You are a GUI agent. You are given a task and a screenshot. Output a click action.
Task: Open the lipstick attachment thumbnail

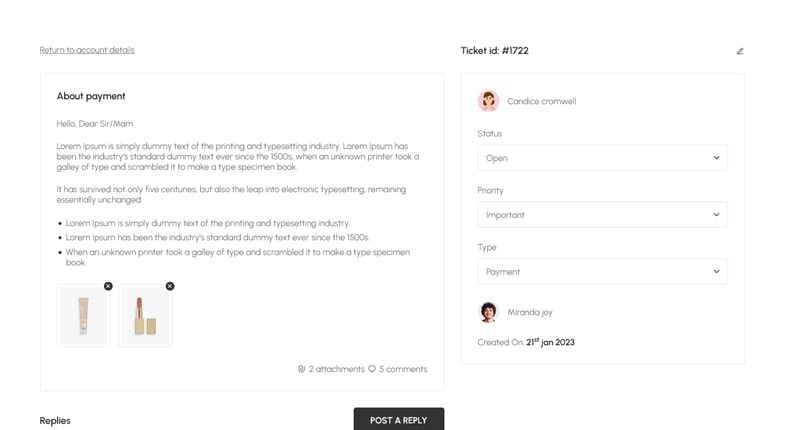145,316
